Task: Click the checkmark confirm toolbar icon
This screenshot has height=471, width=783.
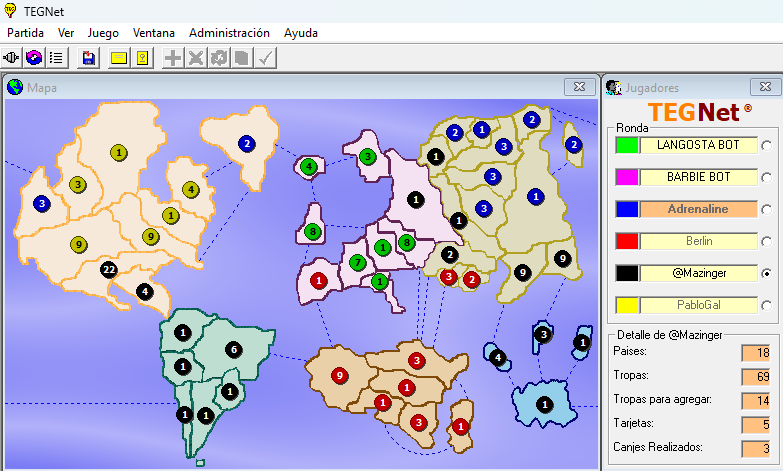Action: tap(265, 57)
